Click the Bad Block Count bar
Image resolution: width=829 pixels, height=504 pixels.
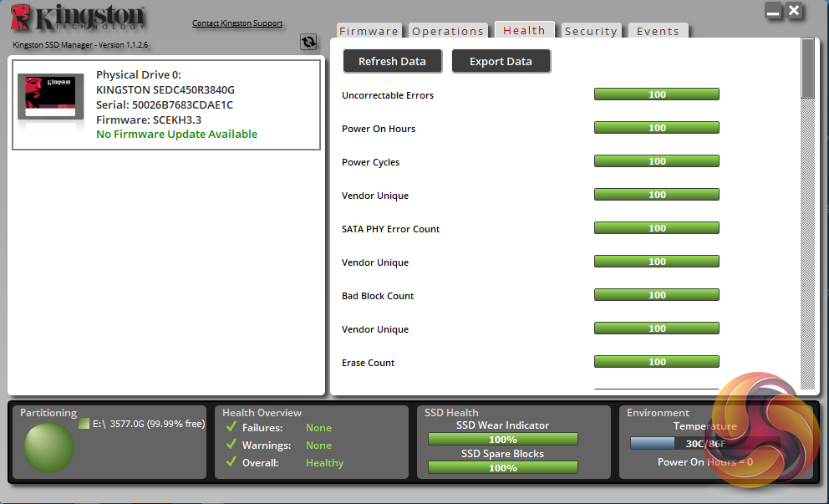[x=657, y=294]
